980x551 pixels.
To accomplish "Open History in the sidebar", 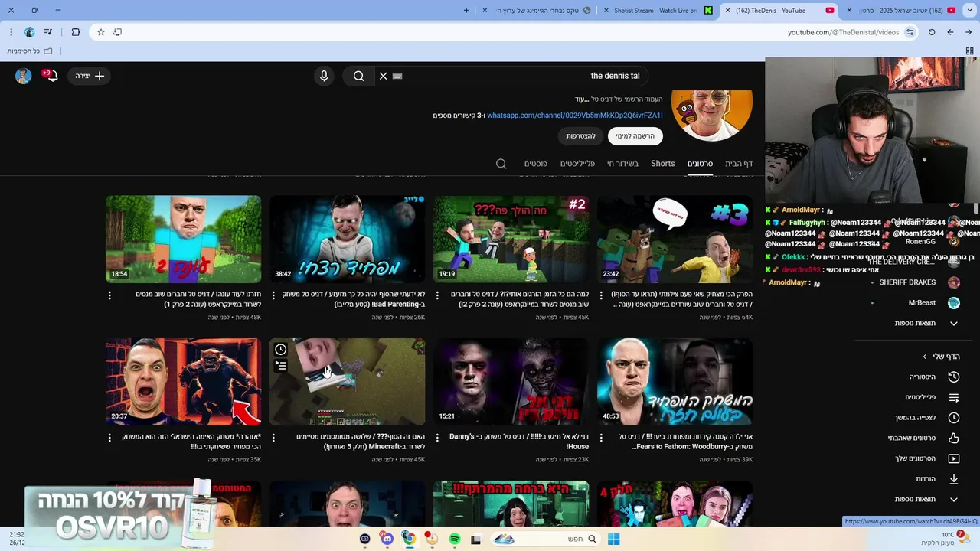I will 933,377.
